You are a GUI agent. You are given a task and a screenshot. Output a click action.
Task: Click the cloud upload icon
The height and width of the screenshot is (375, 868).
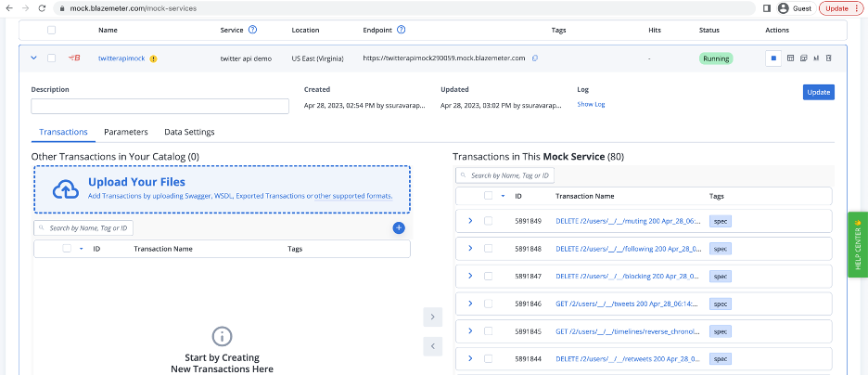67,189
